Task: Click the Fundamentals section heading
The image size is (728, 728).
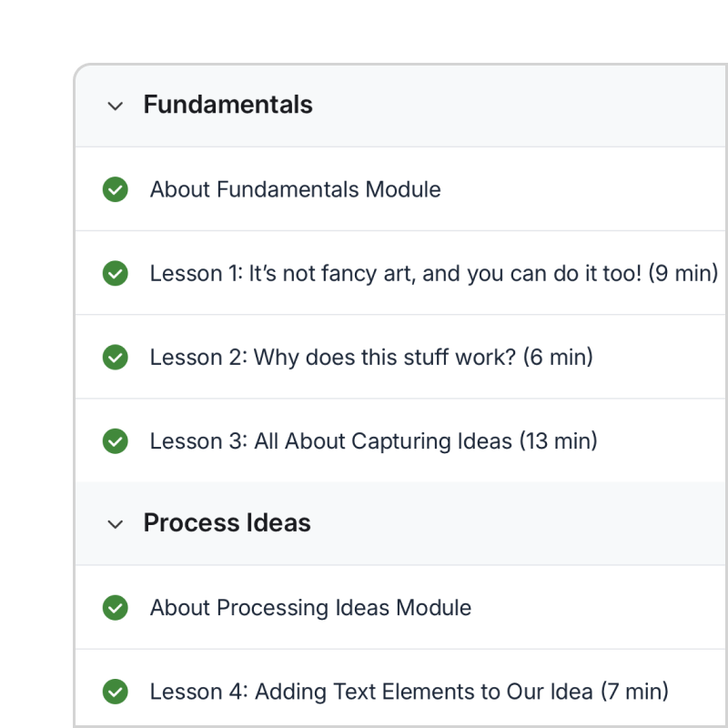Action: (x=227, y=105)
